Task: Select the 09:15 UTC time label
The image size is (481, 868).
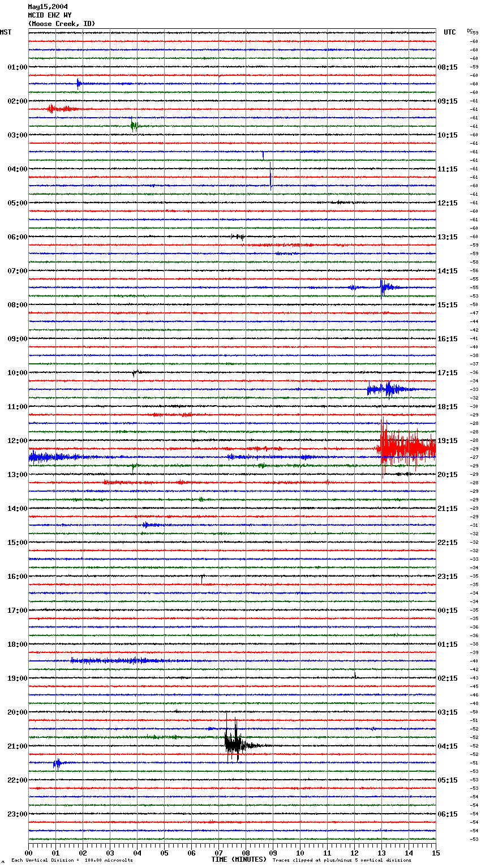Action: [x=448, y=101]
